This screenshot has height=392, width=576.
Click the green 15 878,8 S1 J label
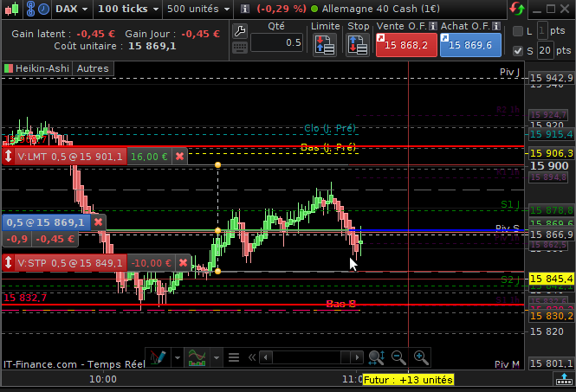(552, 210)
